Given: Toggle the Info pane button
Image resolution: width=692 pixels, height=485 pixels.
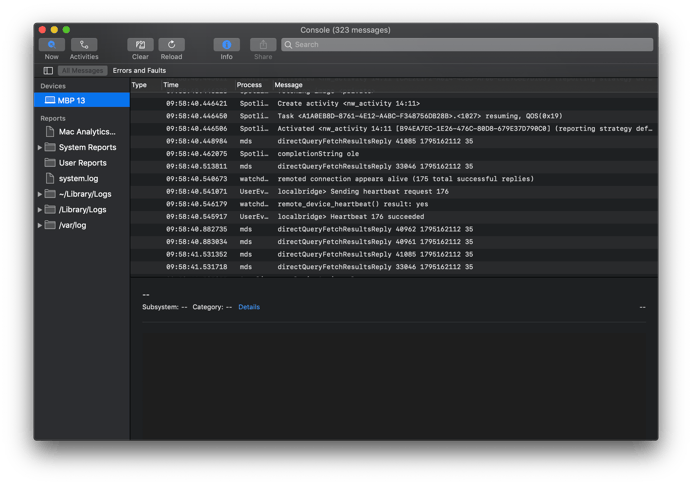Looking at the screenshot, I should point(226,45).
